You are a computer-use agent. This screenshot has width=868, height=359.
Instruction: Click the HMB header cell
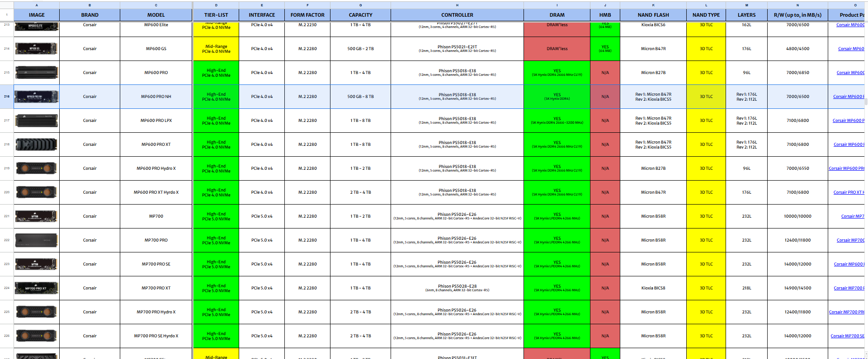605,15
